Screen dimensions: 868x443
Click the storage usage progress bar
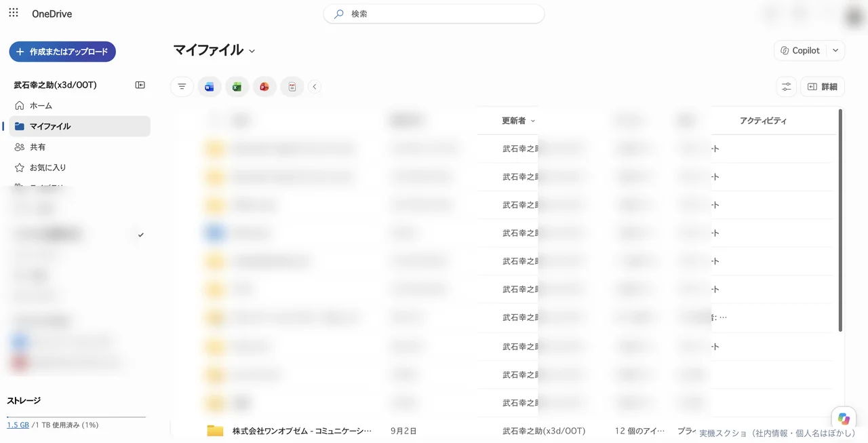(76, 417)
